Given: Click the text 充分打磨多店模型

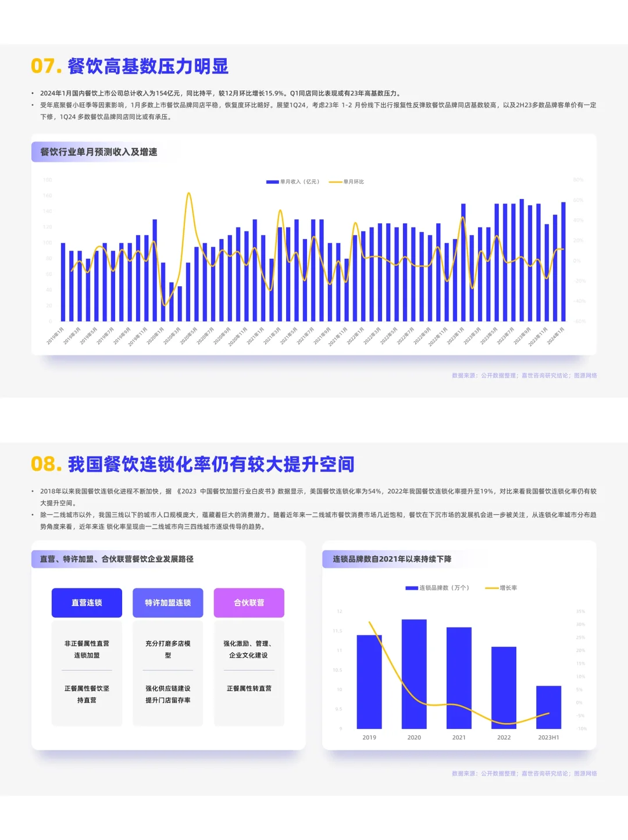Looking at the screenshot, I should click(168, 649).
